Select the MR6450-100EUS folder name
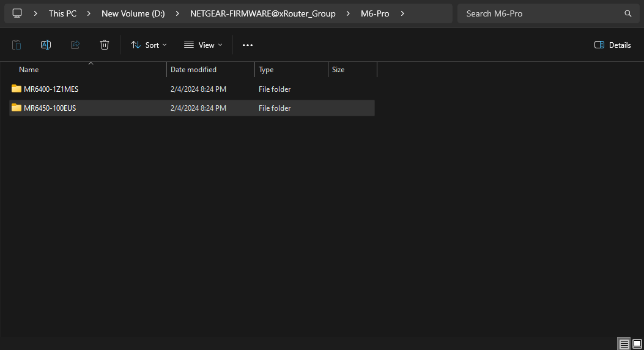This screenshot has height=350, width=644. (x=50, y=108)
